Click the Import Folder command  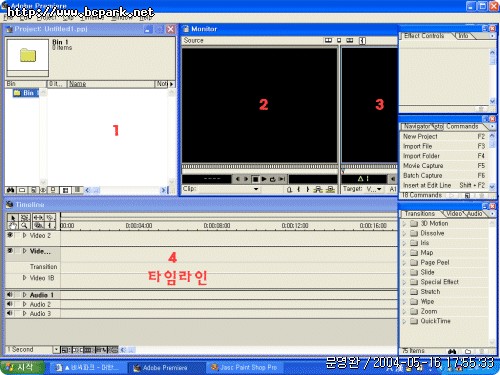[444, 156]
